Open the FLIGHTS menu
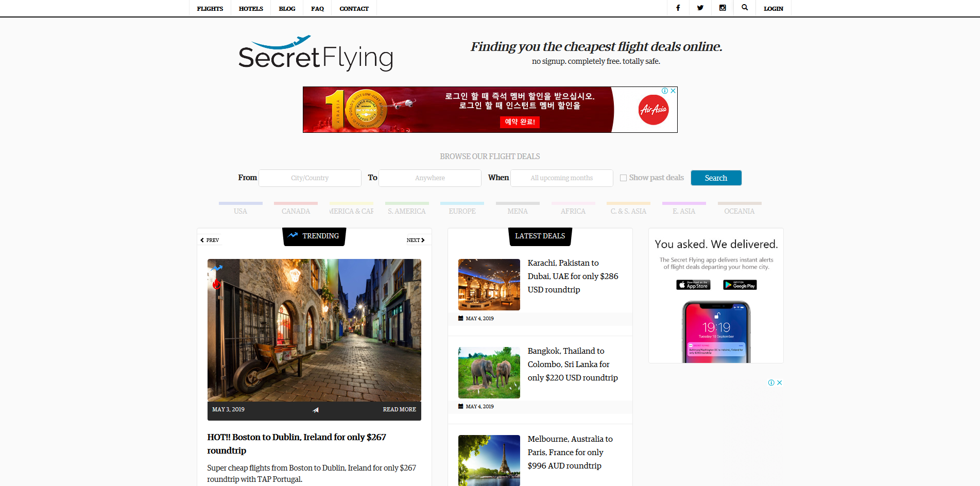Screen dimensions: 980x486 tap(210, 8)
